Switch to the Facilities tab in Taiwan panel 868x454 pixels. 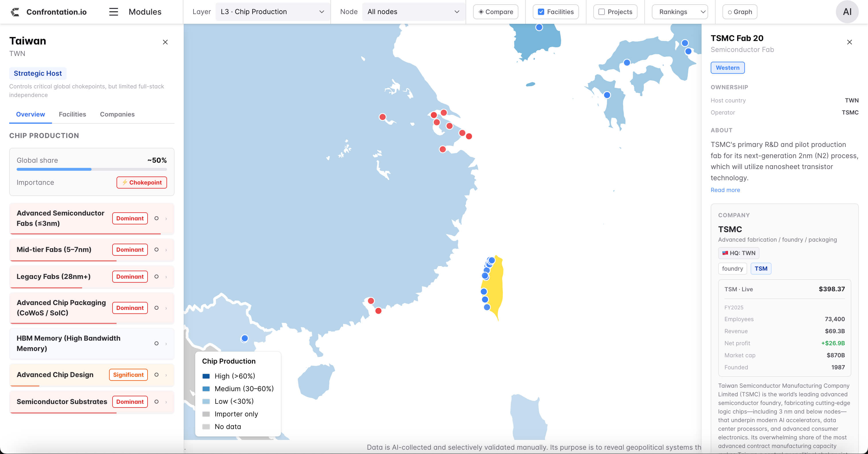pos(72,114)
